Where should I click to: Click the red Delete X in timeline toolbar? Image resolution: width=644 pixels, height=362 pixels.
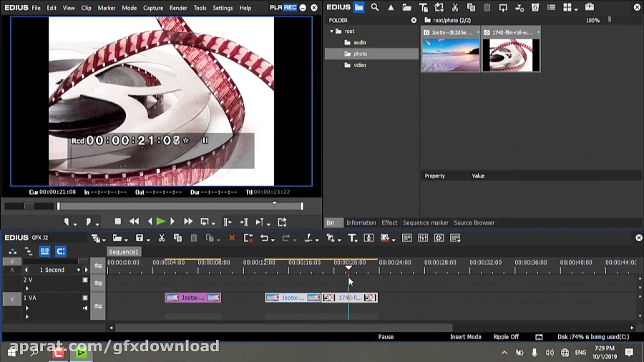tap(231, 238)
